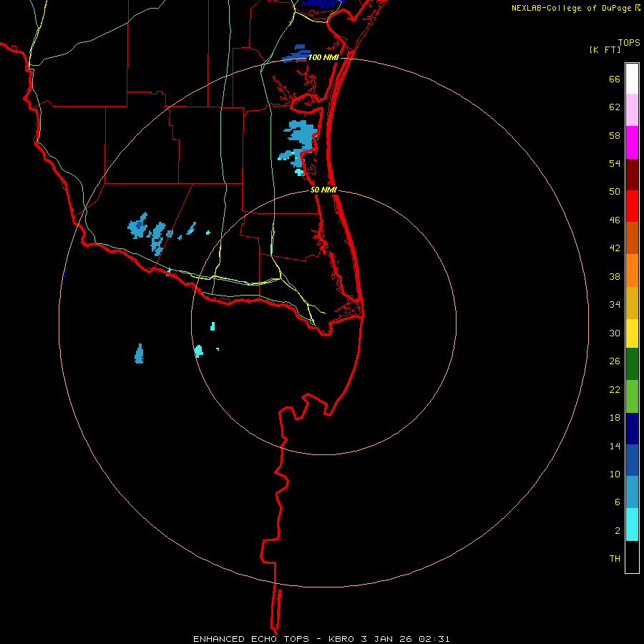This screenshot has width=644, height=644.
Task: Select the 26 scale label
Action: point(615,361)
